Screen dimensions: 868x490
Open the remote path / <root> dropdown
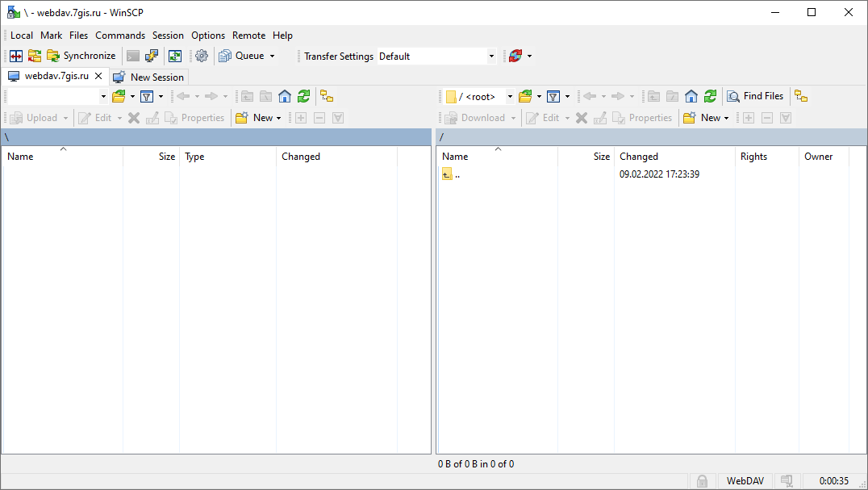[x=510, y=97]
